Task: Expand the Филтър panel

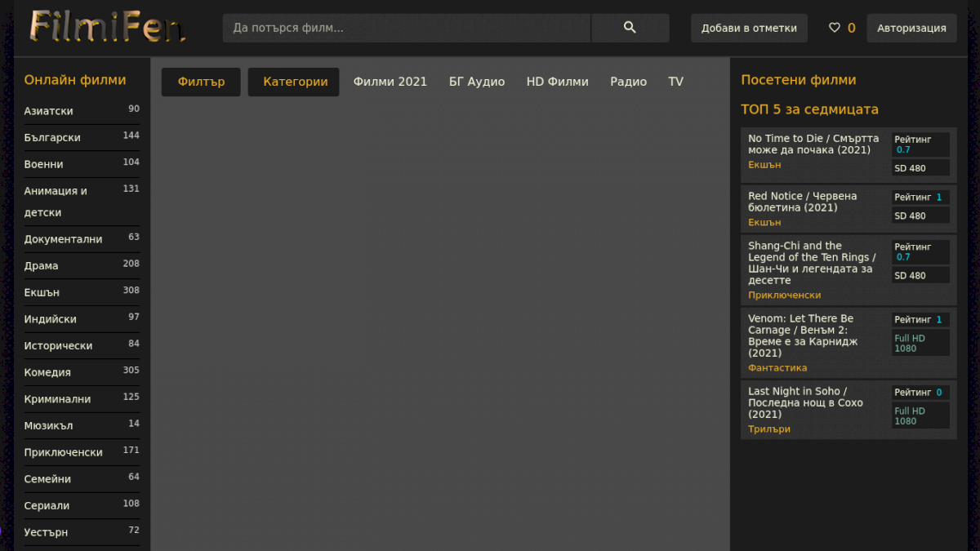Action: (201, 82)
